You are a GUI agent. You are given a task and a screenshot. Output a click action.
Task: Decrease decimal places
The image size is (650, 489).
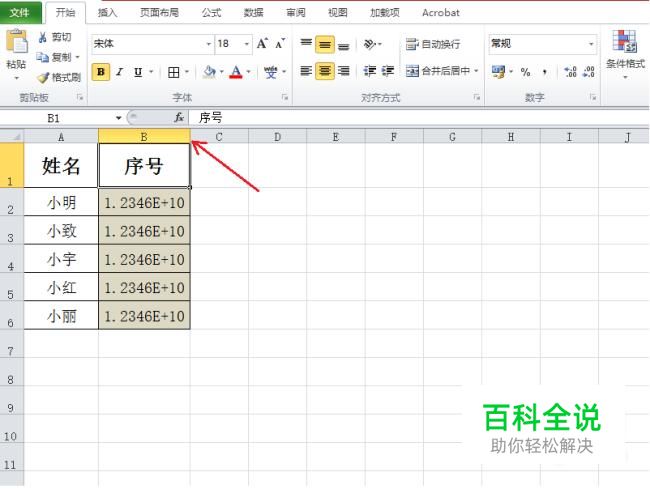[589, 72]
